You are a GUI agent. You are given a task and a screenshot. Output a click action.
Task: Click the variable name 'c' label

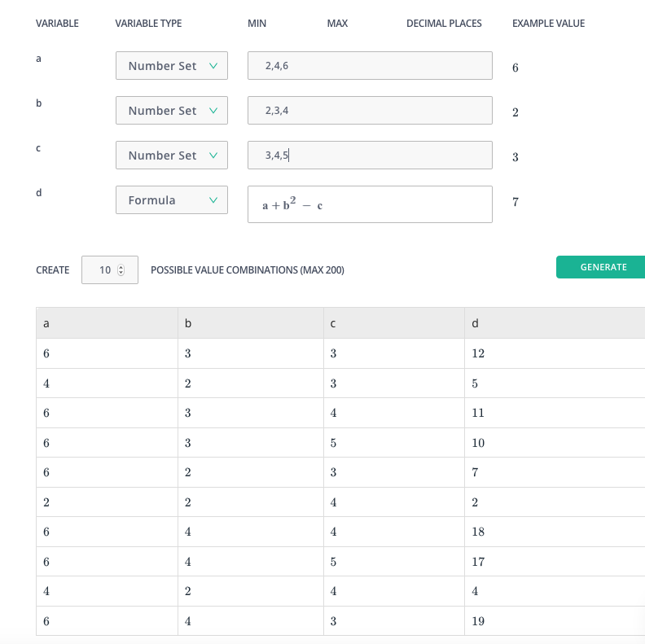(x=38, y=148)
